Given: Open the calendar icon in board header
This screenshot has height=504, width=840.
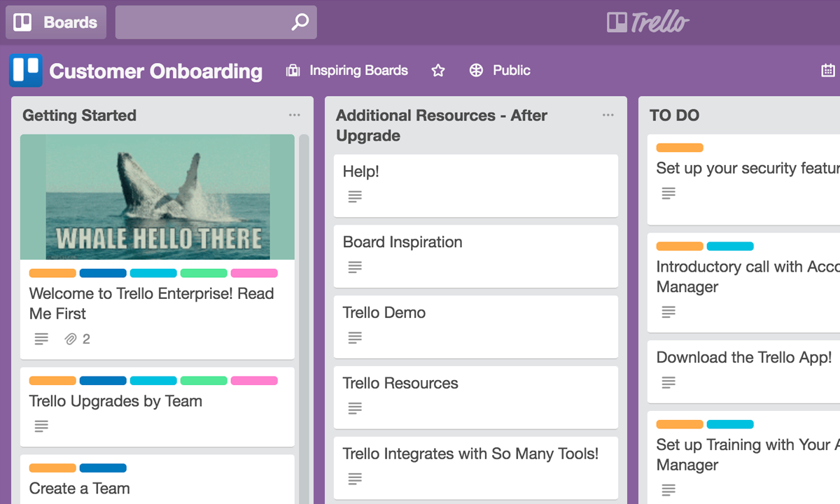Looking at the screenshot, I should 828,71.
